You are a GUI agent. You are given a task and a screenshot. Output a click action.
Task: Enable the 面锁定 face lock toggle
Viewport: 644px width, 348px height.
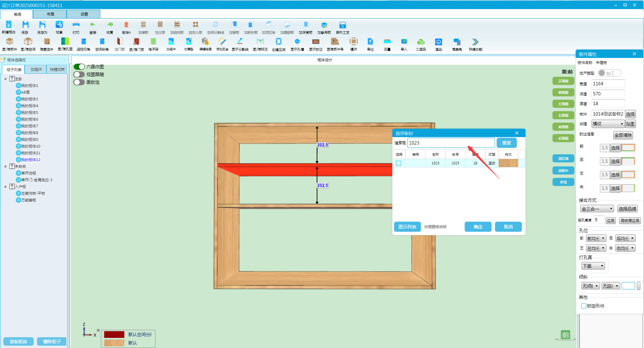(x=79, y=82)
